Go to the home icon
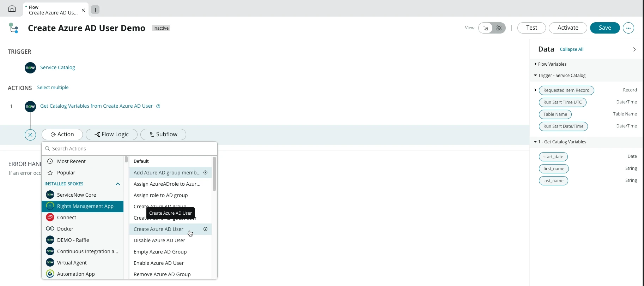Viewport: 644px width, 286px height. pyautogui.click(x=12, y=8)
